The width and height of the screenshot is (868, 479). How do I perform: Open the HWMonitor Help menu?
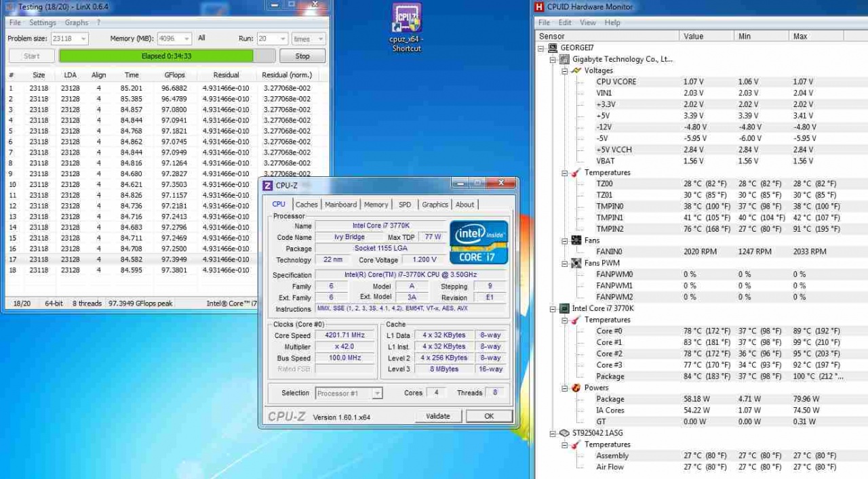(x=612, y=22)
